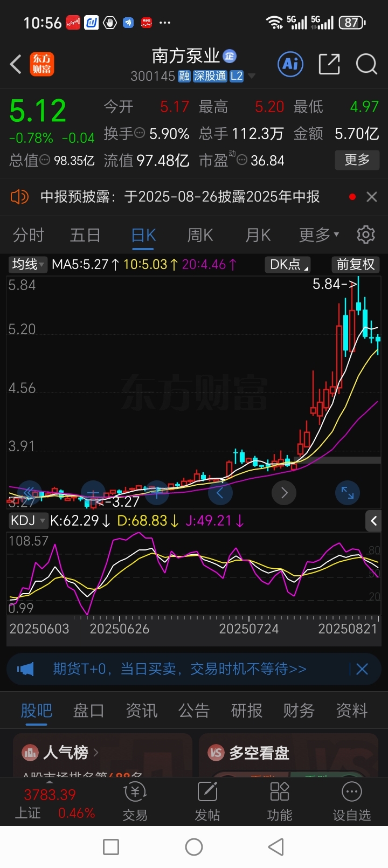This screenshot has height=868, width=388.
Task: Expand the stock title dropdown arrow
Action: point(251,77)
